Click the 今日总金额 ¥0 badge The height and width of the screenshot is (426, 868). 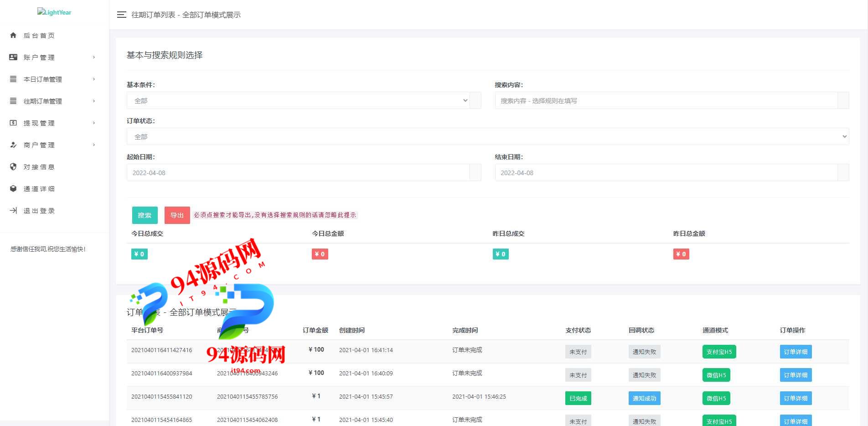[320, 254]
